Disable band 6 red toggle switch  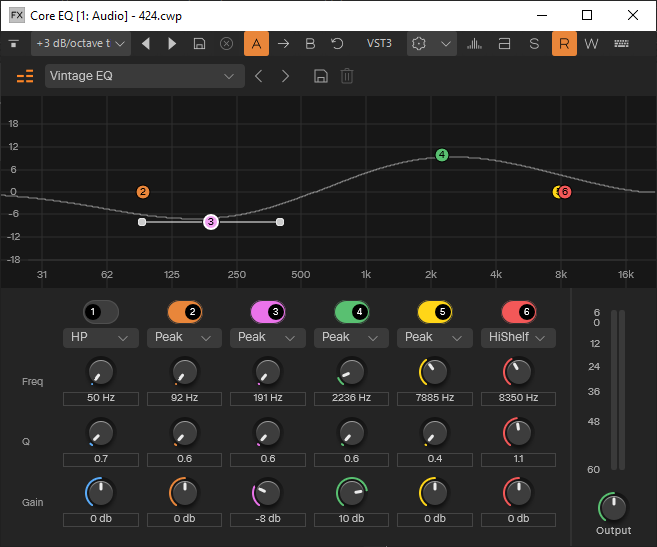pos(519,312)
